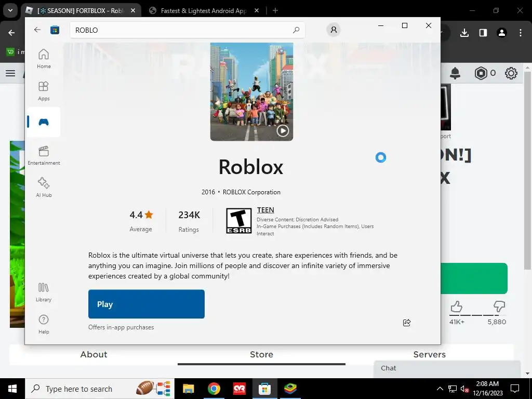Switch to FORTBLOX Chrome tab
The image size is (532, 399).
tap(79, 10)
